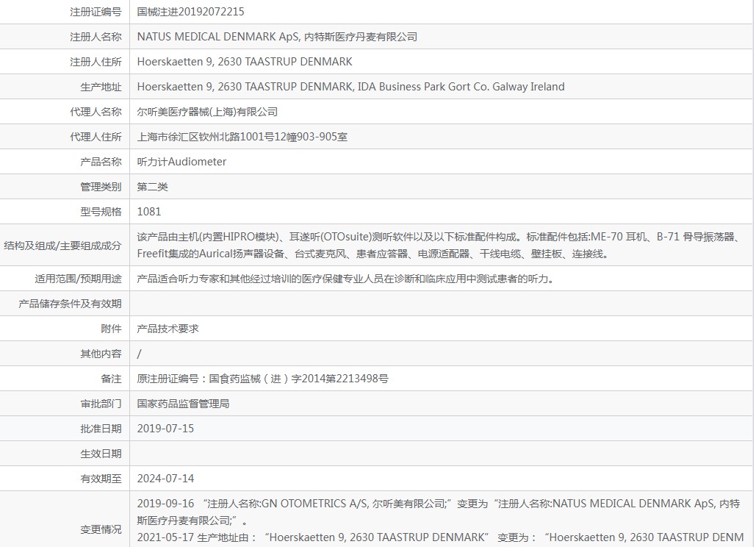Screen dimensions: 756x547
Task: Select registrant address value in the 注册人住所 row
Action: [245, 62]
